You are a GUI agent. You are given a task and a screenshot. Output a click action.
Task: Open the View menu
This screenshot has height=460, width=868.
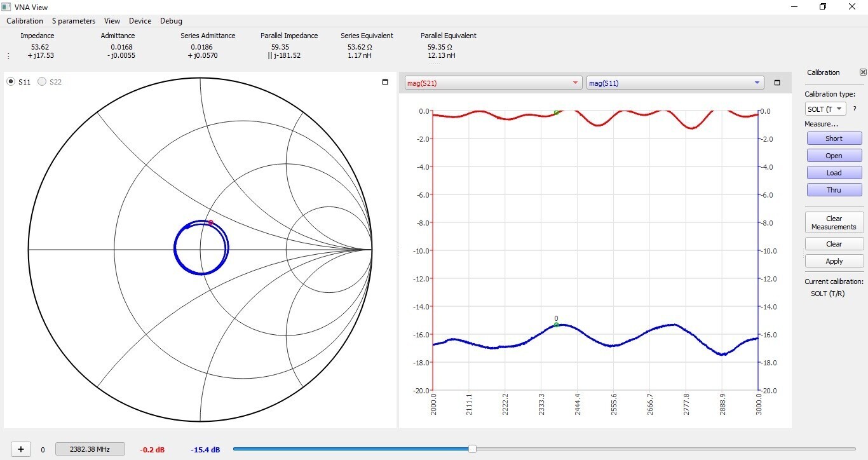[112, 21]
